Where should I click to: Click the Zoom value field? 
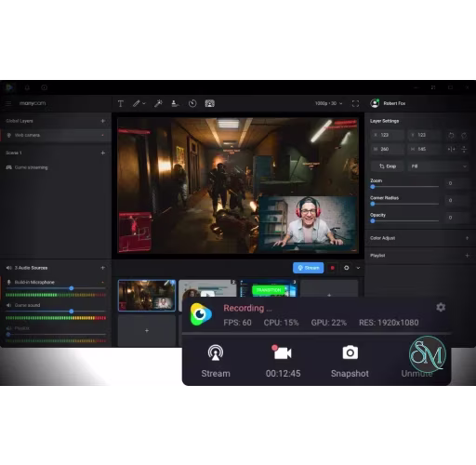pyautogui.click(x=456, y=183)
